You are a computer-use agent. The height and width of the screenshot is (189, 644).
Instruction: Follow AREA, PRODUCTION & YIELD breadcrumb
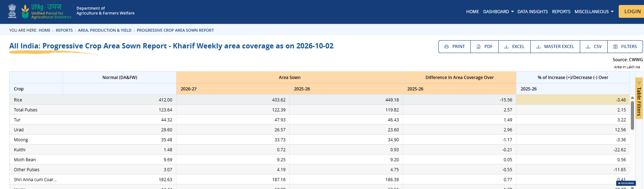pyautogui.click(x=105, y=30)
